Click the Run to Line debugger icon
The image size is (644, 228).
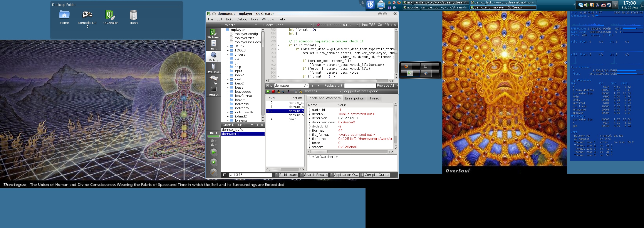pyautogui.click(x=295, y=91)
